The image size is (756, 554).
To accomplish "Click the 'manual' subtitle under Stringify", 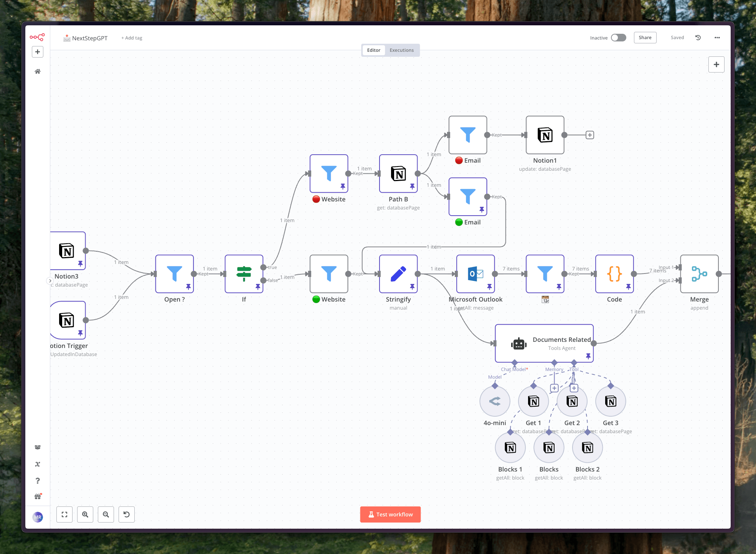I will pyautogui.click(x=398, y=308).
